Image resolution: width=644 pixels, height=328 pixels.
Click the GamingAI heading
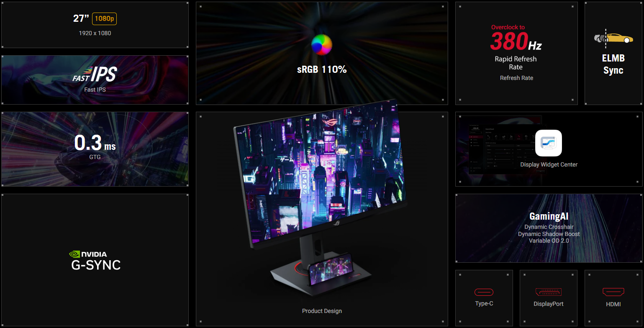pyautogui.click(x=549, y=216)
